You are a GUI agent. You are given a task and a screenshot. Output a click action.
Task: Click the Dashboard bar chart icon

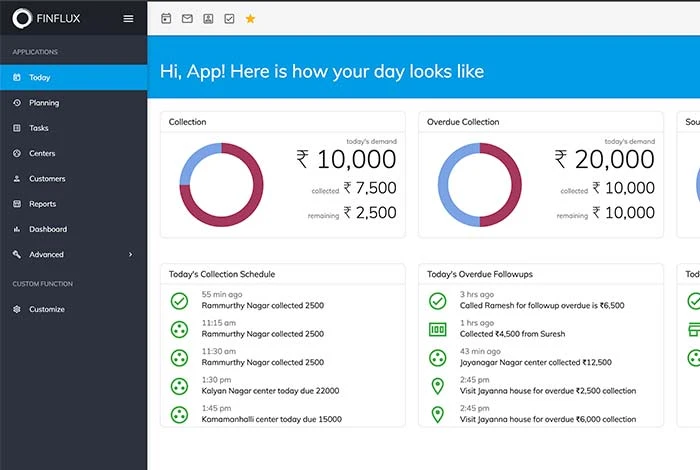17,229
